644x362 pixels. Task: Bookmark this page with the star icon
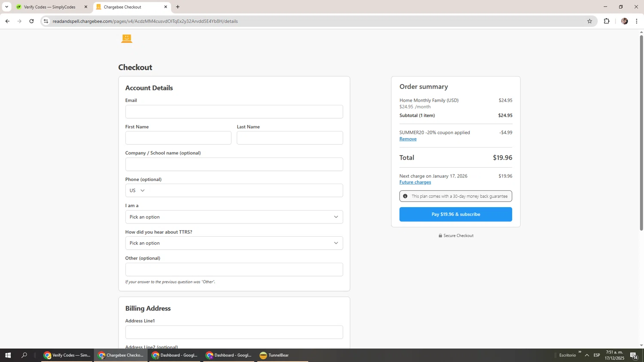589,21
